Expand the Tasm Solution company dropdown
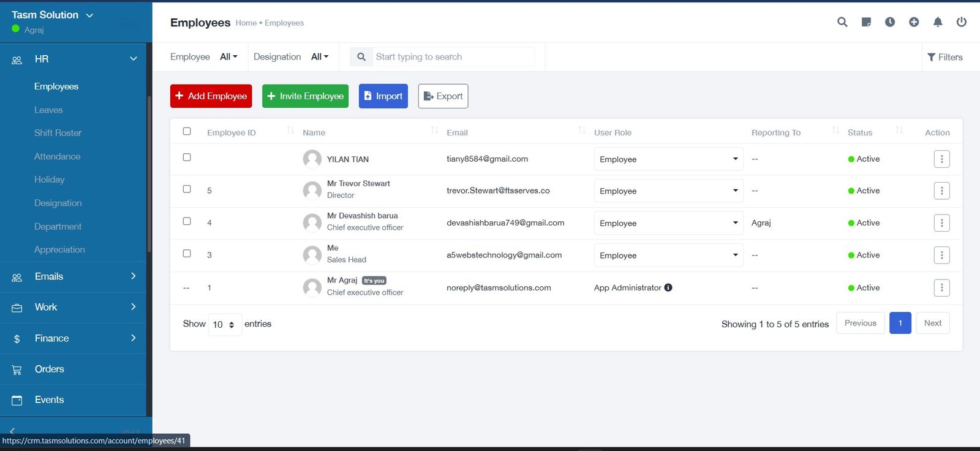This screenshot has width=980, height=451. tap(89, 15)
